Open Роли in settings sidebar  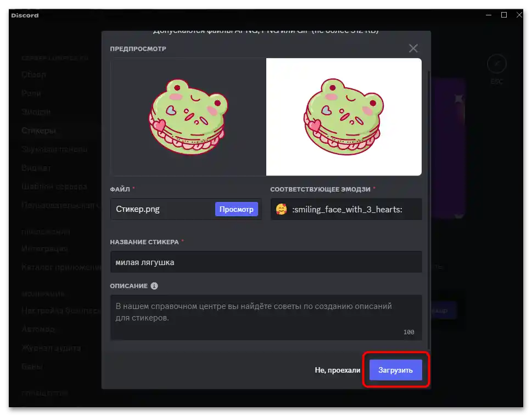(x=31, y=93)
